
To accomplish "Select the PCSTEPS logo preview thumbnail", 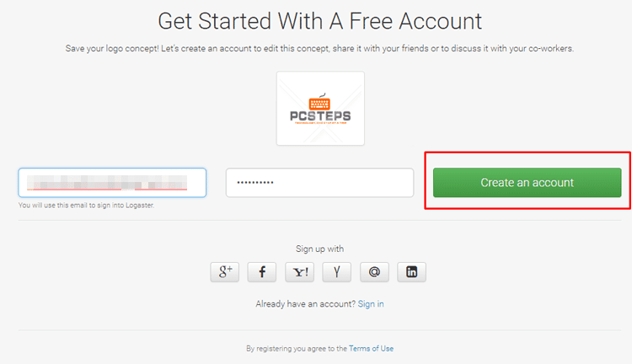I will [x=320, y=109].
